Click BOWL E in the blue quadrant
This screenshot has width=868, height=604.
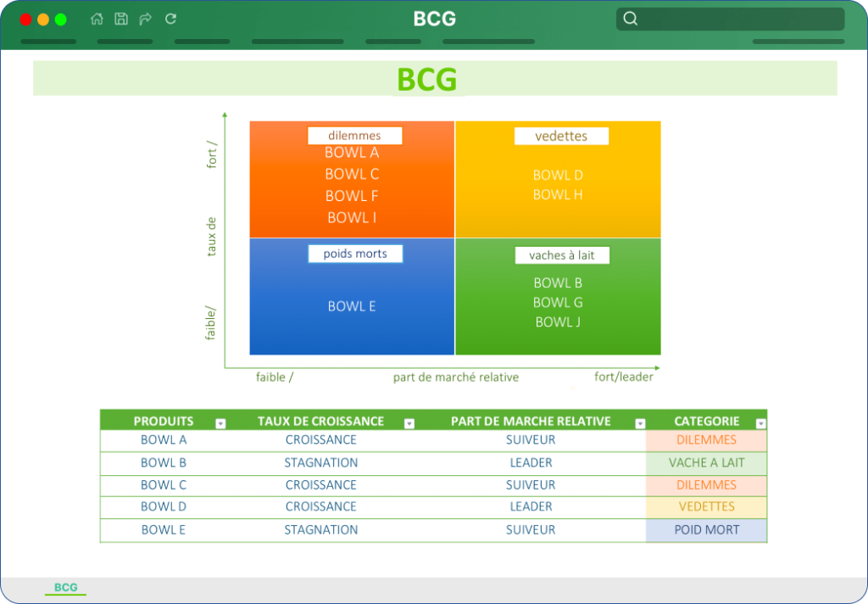coord(352,306)
